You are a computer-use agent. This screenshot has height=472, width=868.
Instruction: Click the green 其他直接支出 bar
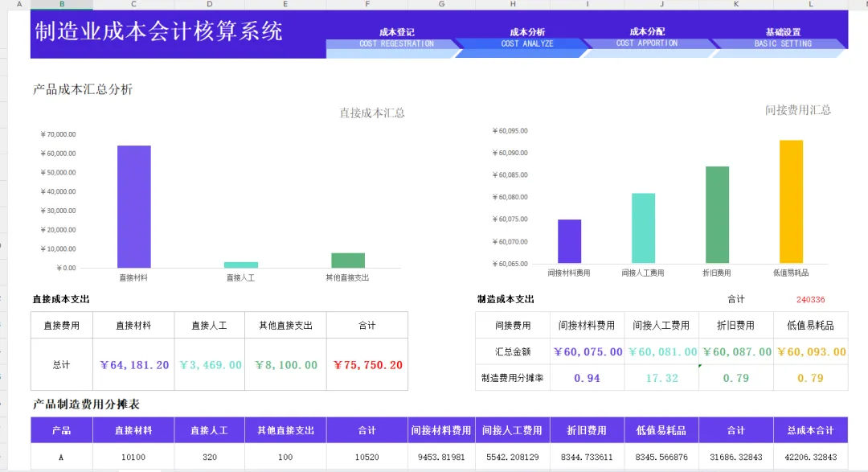pos(348,261)
